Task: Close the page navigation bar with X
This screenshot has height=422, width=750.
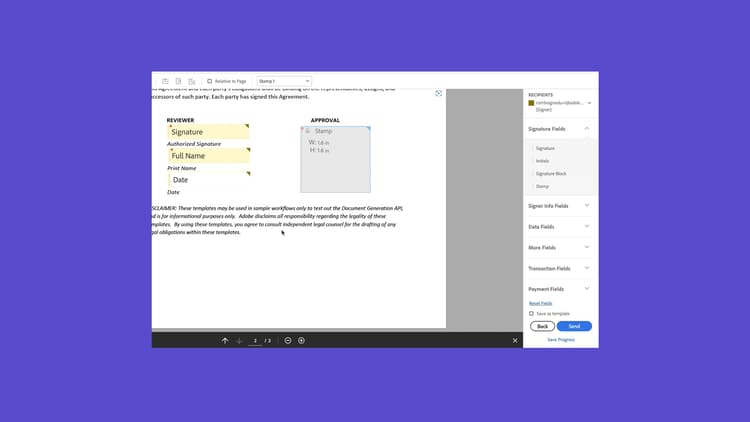Action: [515, 341]
